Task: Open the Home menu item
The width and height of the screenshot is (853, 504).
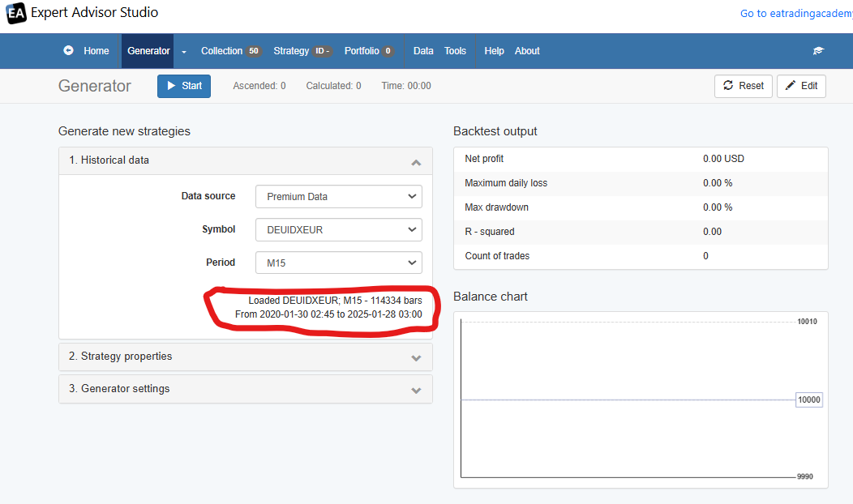Action: (96, 50)
